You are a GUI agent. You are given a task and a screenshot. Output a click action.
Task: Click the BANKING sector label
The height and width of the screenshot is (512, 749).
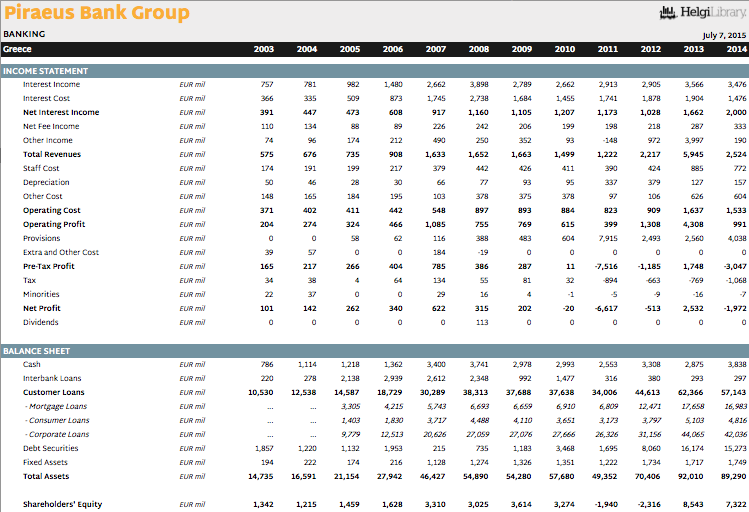[24, 34]
